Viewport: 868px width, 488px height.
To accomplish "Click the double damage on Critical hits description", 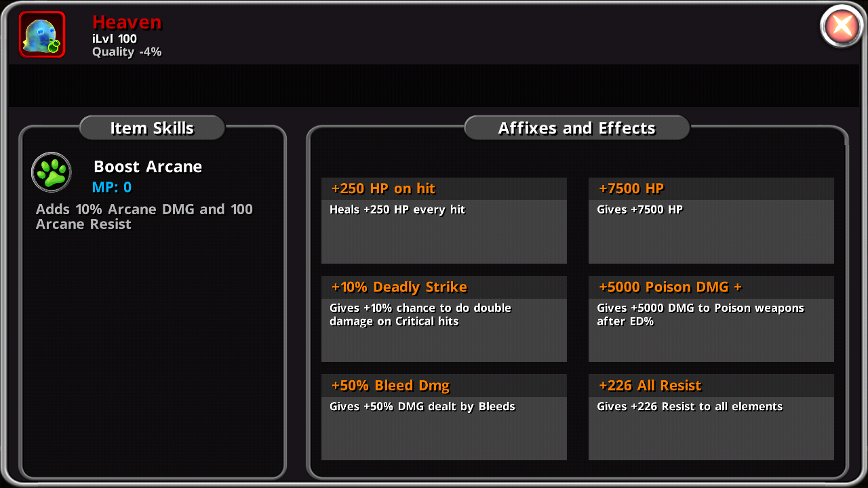I will (420, 314).
